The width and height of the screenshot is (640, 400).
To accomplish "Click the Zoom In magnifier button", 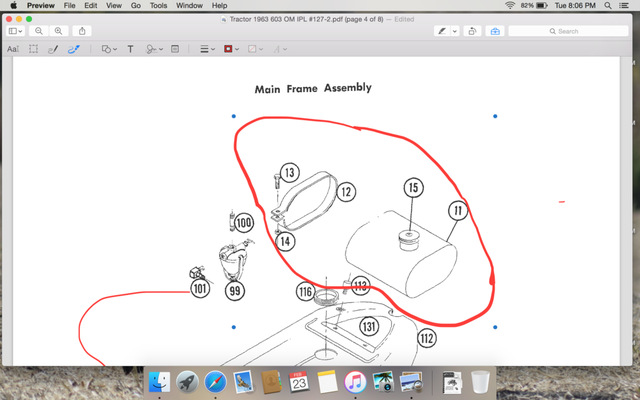I will (58, 31).
